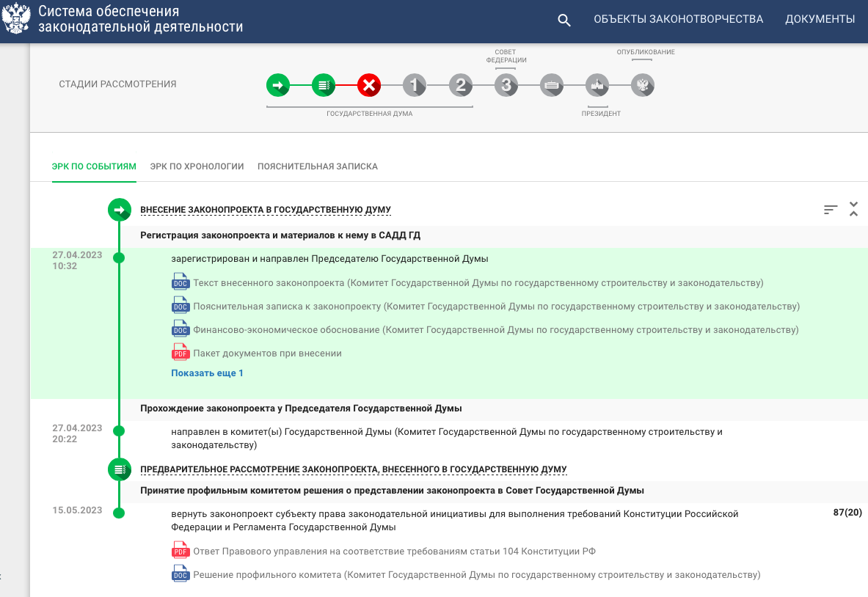The height and width of the screenshot is (597, 868).
Task: Click the first reading stage 1 icon
Action: [415, 85]
